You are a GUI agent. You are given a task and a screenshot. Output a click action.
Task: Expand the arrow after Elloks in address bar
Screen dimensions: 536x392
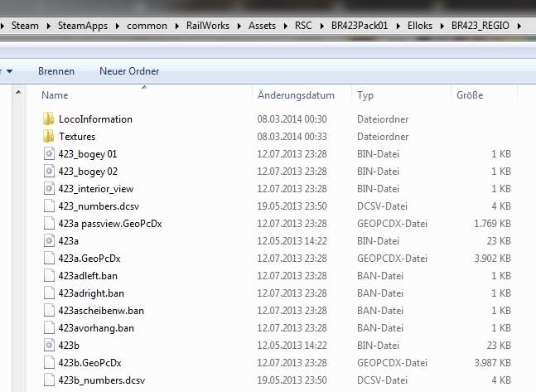click(x=442, y=26)
